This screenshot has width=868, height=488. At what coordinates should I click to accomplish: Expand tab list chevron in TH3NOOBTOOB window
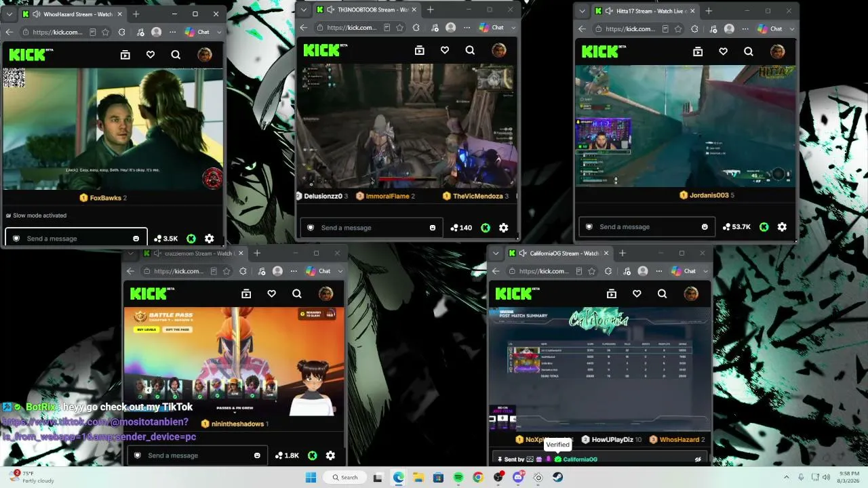[x=305, y=9]
